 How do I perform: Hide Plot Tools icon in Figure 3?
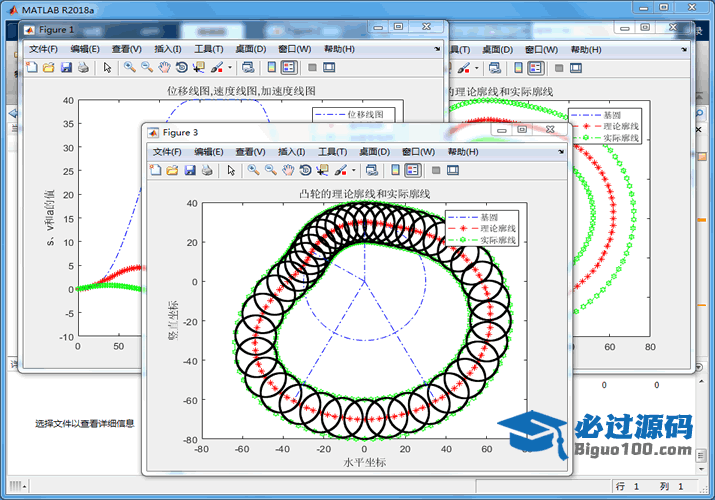tap(436, 170)
